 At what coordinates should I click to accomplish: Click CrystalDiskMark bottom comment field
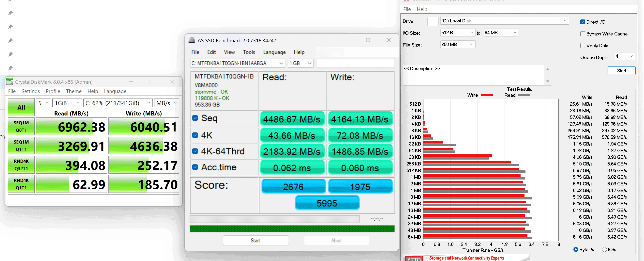pos(93,199)
